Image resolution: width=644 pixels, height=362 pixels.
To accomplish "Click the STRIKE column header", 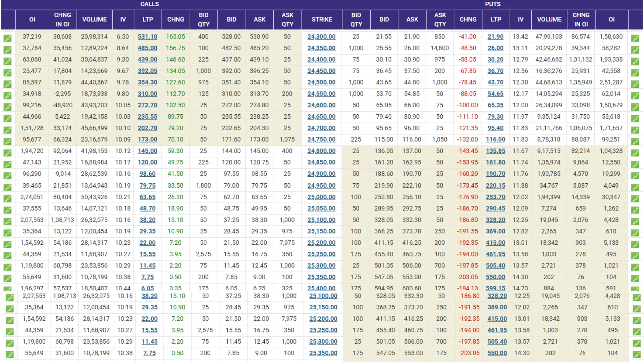I will pyautogui.click(x=322, y=19).
